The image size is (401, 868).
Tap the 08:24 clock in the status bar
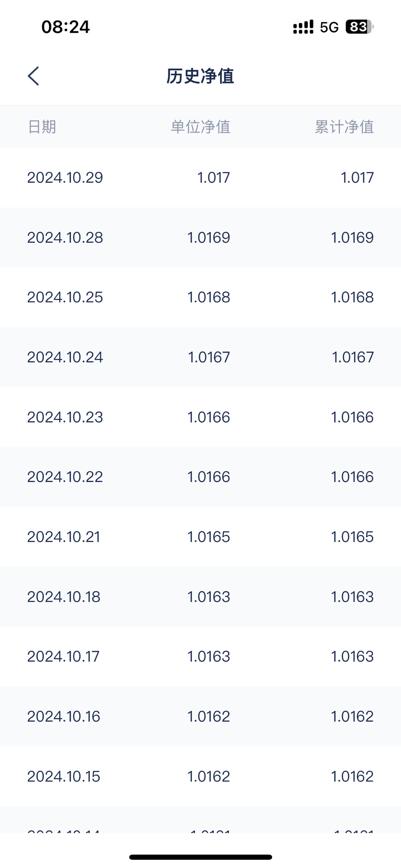(66, 27)
